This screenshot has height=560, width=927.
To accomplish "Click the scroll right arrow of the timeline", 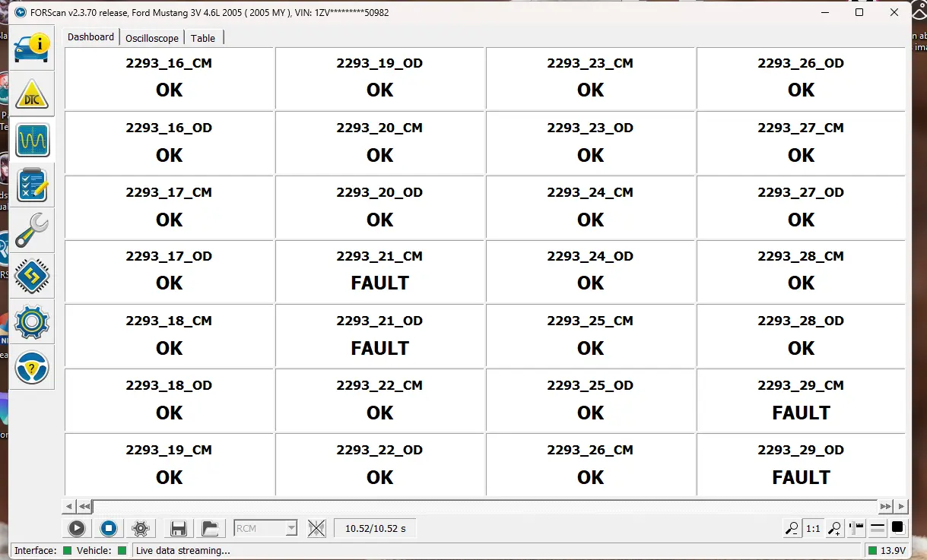I will (901, 506).
